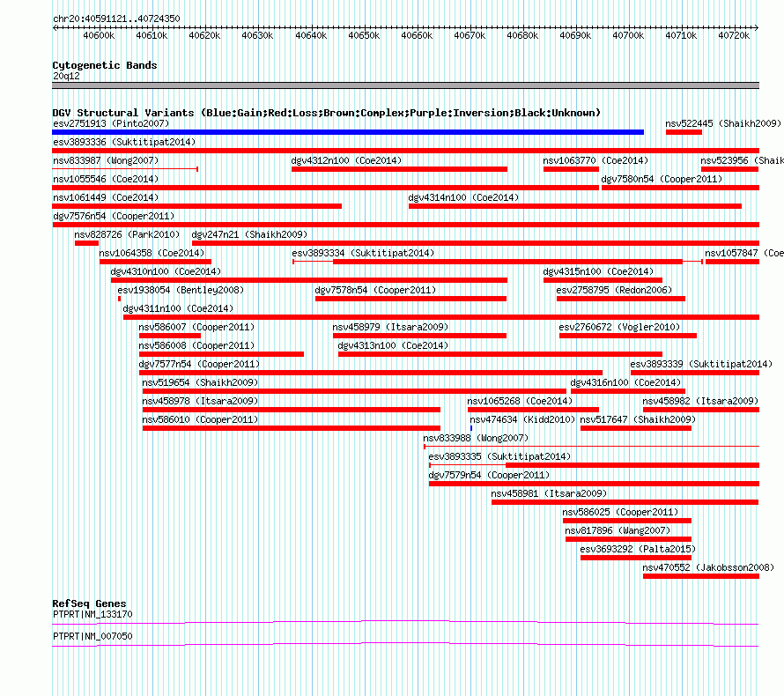Select the blue gain bar for esv2751913
The width and height of the screenshot is (784, 696).
point(348,132)
